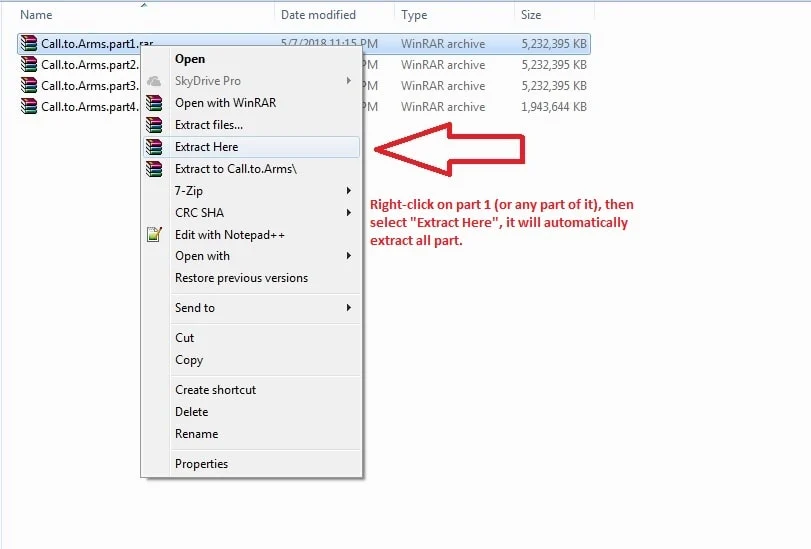Image resolution: width=811 pixels, height=549 pixels.
Task: Expand the Send to submenu arrow
Action: pos(349,308)
